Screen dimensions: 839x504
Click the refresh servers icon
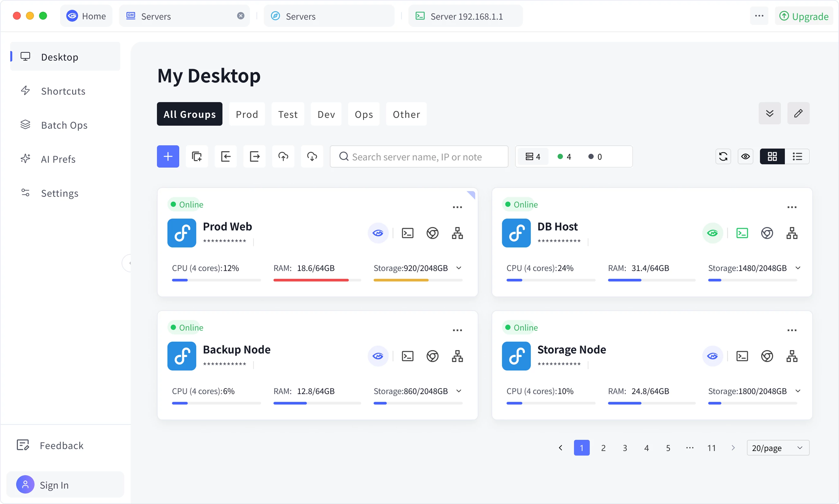click(x=723, y=157)
